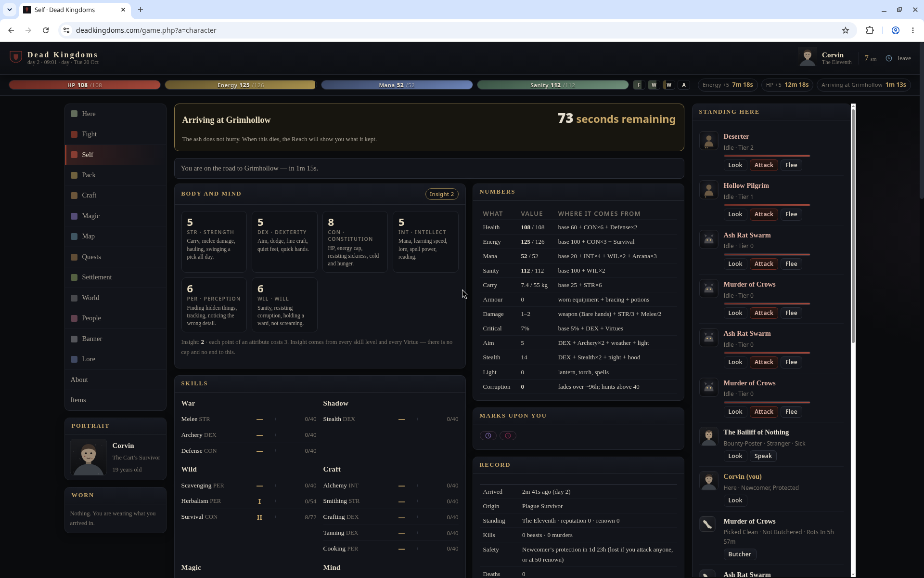Click the Hollow Pilgrim portrait icon

708,190
